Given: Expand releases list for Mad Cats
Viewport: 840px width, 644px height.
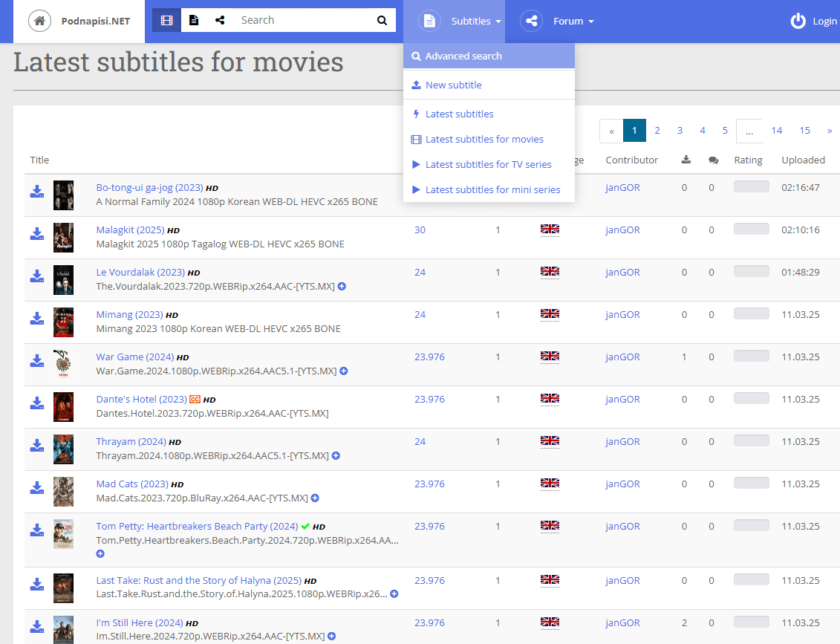Looking at the screenshot, I should pyautogui.click(x=315, y=498).
